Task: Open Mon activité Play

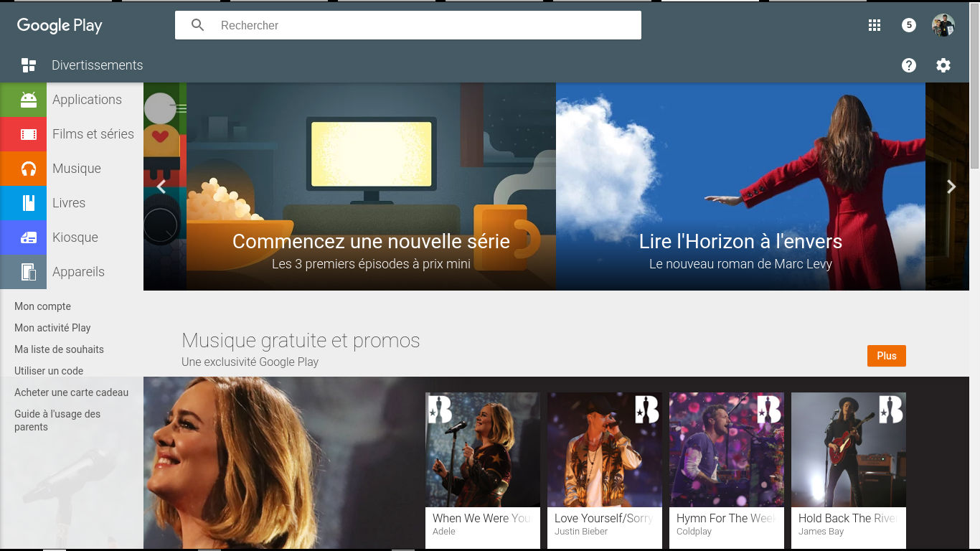Action: coord(52,328)
